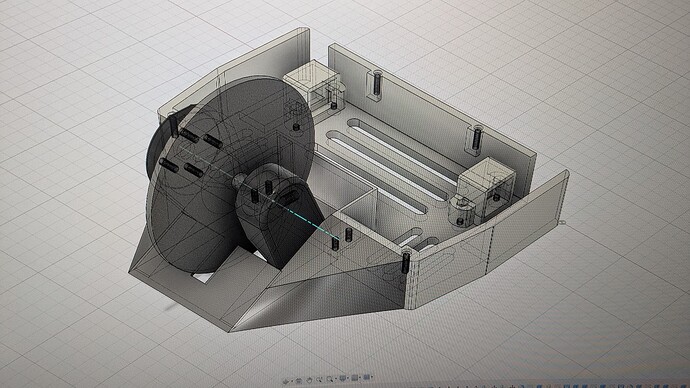690x388 pixels.
Task: Open the Viewports layout icon
Action: pos(367,377)
